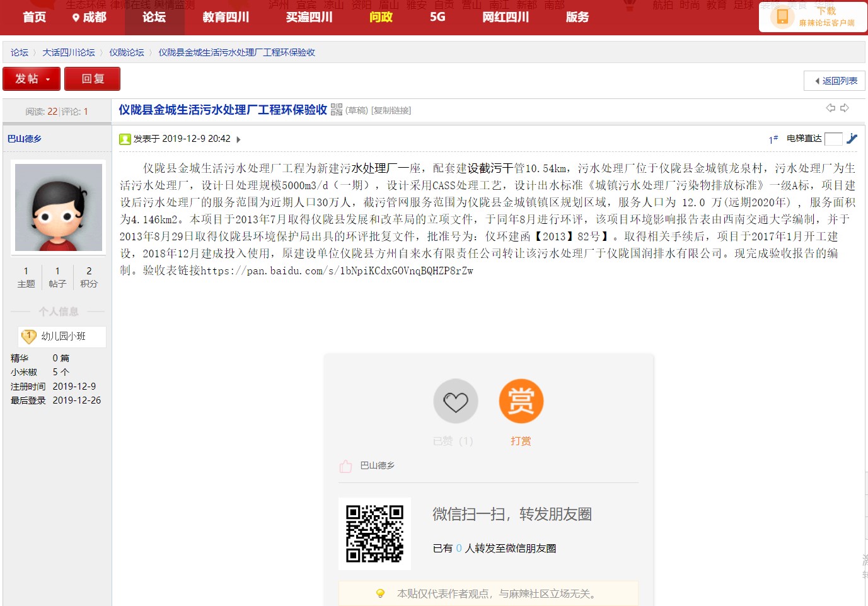Click the 复制链接 copy link
Image resolution: width=868 pixels, height=606 pixels.
391,110
